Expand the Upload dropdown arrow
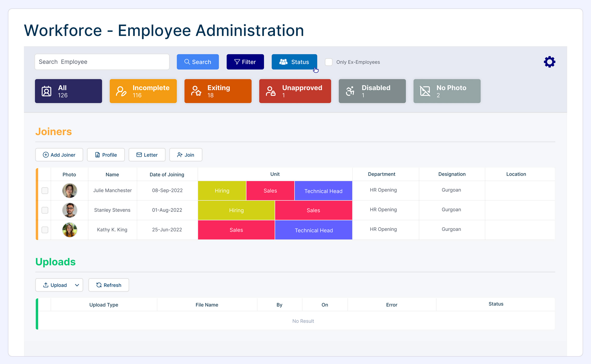The image size is (591, 364). pyautogui.click(x=77, y=285)
